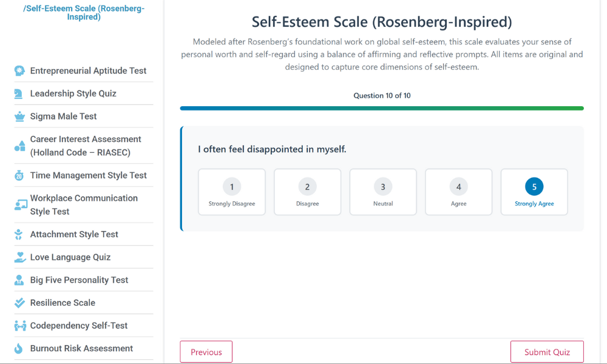Select the flame icon for Burnout Risk Assessment
Image resolution: width=607 pixels, height=364 pixels.
coord(19,348)
